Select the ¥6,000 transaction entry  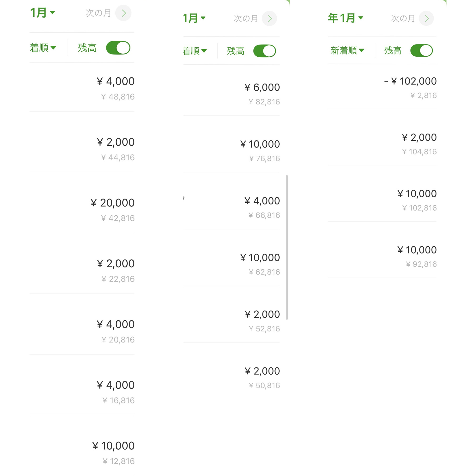[231, 94]
